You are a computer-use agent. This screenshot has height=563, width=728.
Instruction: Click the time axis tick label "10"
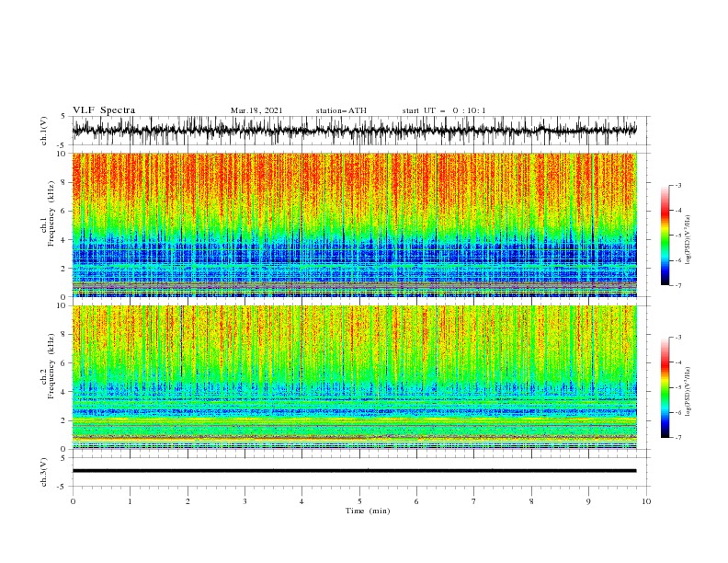click(646, 501)
